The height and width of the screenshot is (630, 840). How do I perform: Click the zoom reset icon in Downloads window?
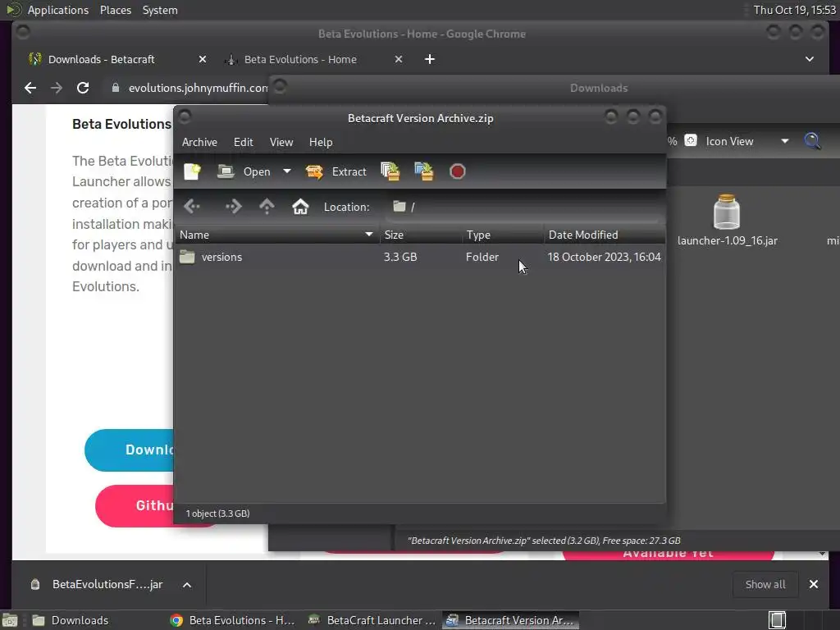click(x=691, y=141)
